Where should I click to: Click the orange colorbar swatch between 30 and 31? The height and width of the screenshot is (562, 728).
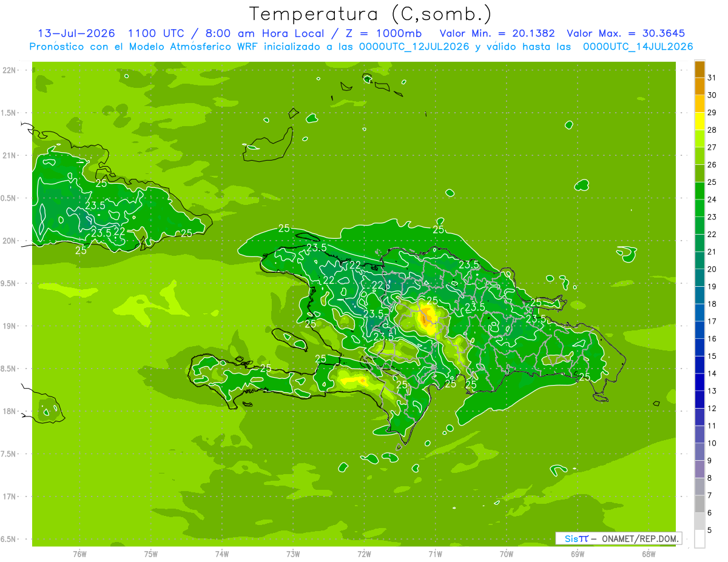[x=699, y=86]
